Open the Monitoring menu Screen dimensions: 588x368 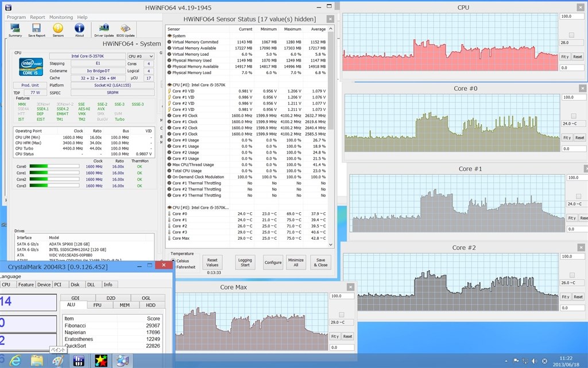(61, 17)
